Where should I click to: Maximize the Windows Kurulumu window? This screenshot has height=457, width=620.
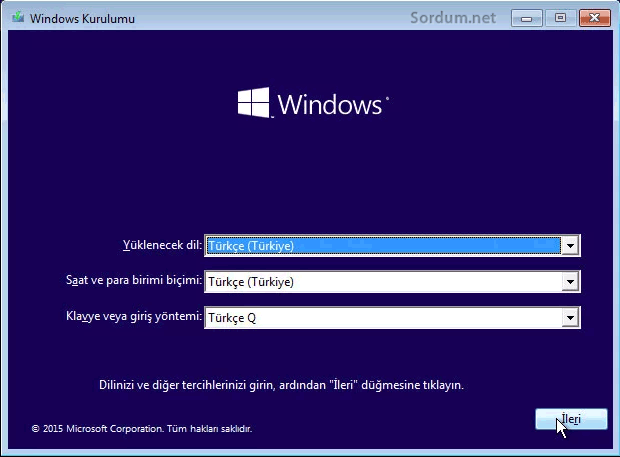pos(560,18)
